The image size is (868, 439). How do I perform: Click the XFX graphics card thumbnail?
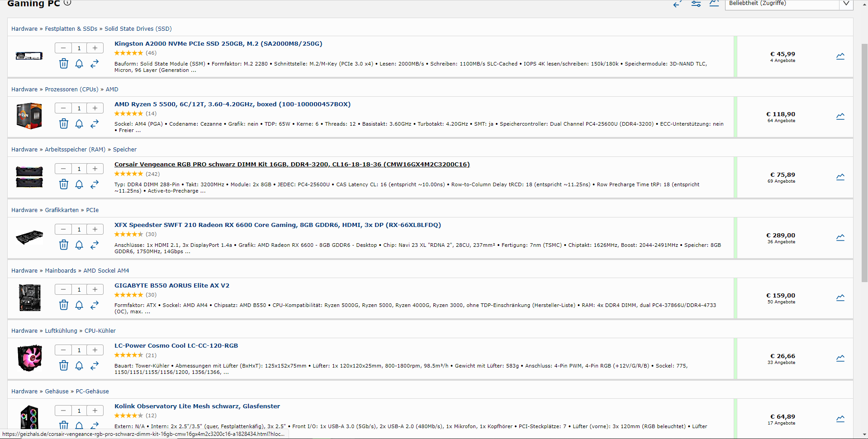coord(29,237)
